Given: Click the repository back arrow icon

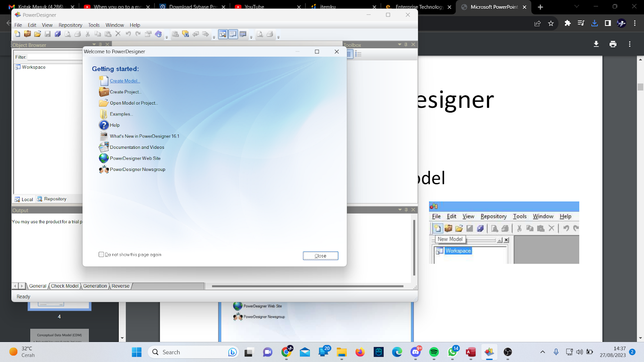Looking at the screenshot, I should (196, 34).
